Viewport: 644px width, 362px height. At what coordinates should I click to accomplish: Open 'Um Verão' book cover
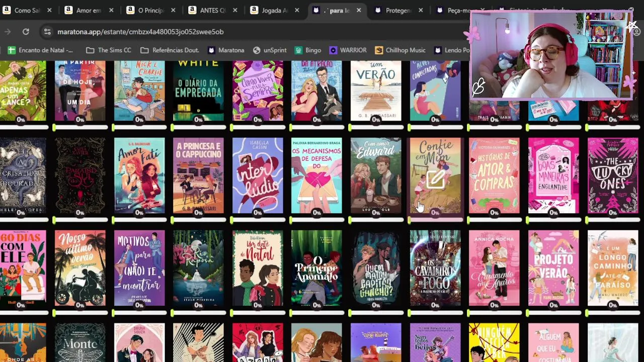click(x=376, y=90)
